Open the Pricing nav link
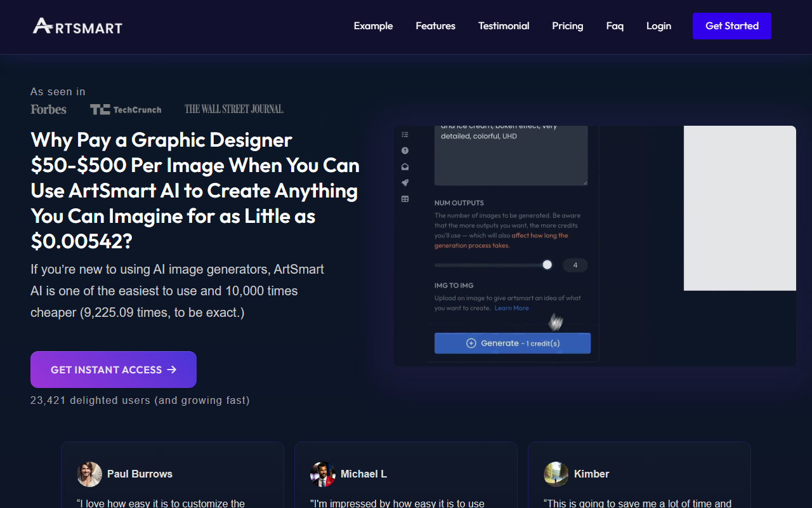 [x=567, y=26]
